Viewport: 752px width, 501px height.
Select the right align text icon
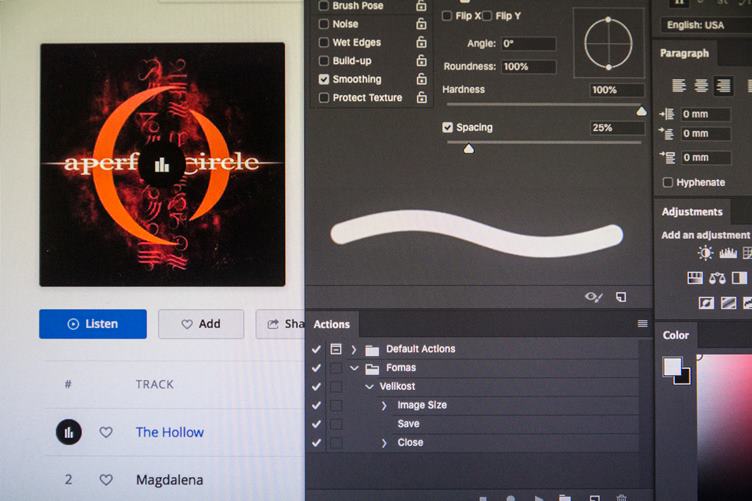723,86
